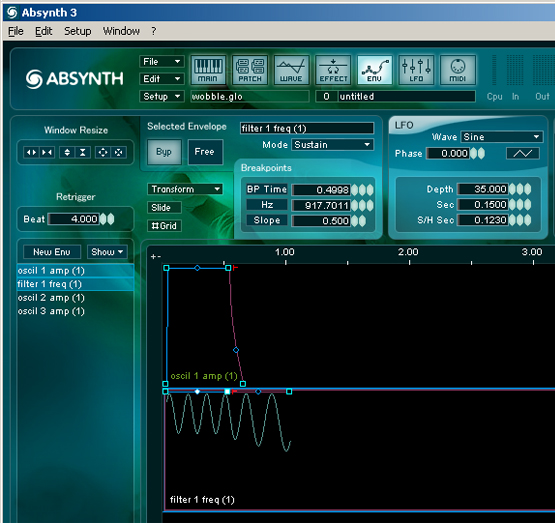Select filter 1 freq (1) in envelope list

(75, 284)
